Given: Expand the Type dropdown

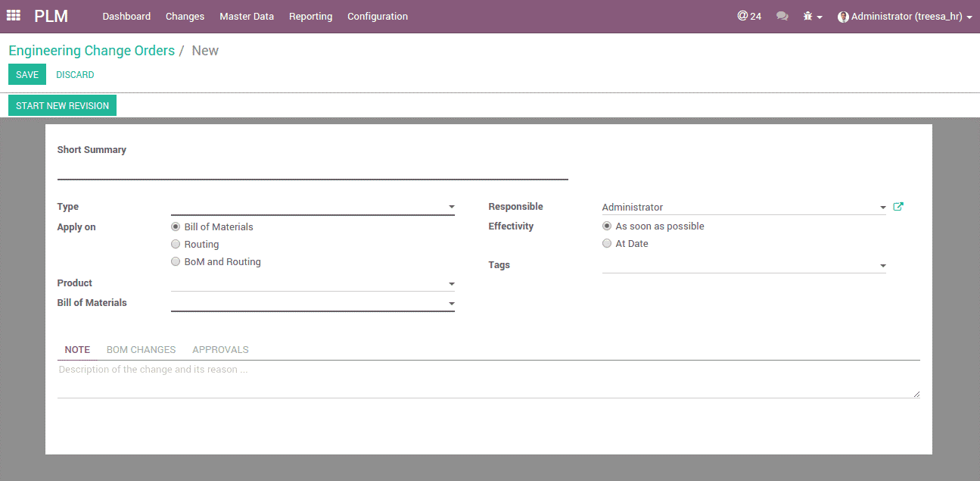Looking at the screenshot, I should pos(451,207).
